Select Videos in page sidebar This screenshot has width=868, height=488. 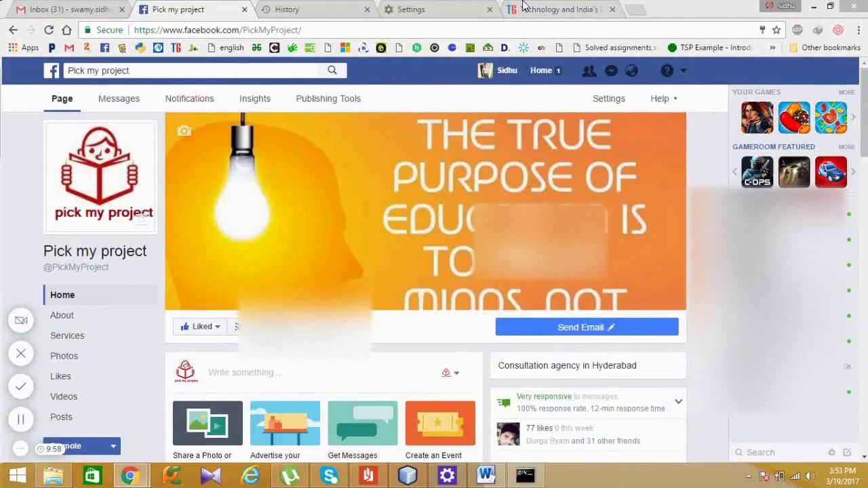pos(64,396)
